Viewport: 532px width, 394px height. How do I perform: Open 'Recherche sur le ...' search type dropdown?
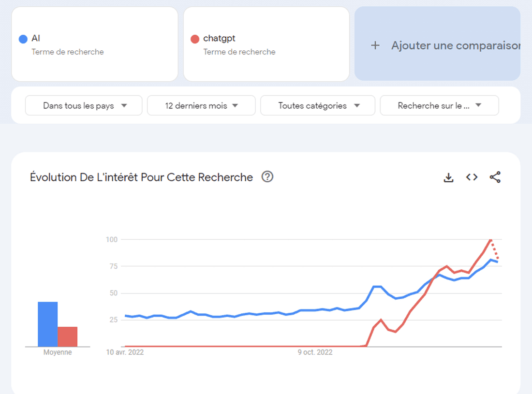coord(439,105)
